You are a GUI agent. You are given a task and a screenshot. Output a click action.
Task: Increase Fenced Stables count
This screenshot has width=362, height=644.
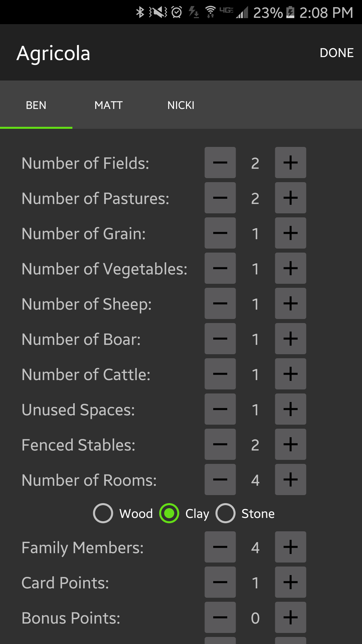click(290, 444)
